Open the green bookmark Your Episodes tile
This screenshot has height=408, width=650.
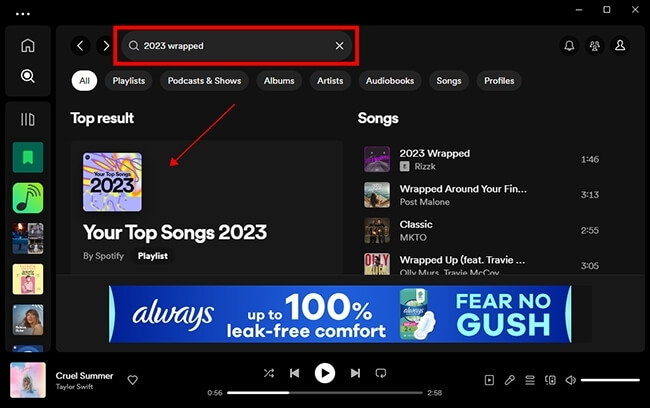point(28,157)
